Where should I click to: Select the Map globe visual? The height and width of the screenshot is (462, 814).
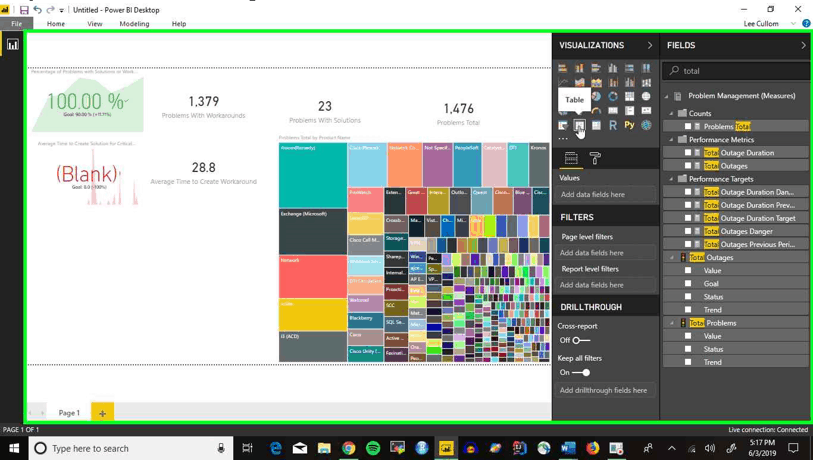(646, 97)
